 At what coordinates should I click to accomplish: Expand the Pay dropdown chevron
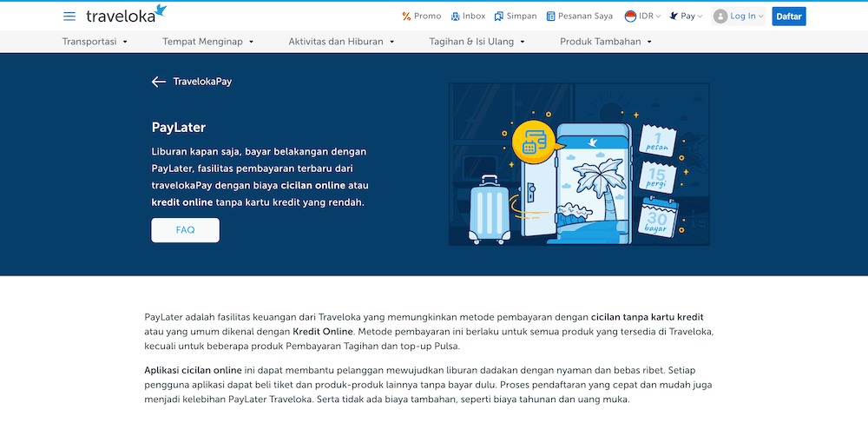point(700,17)
